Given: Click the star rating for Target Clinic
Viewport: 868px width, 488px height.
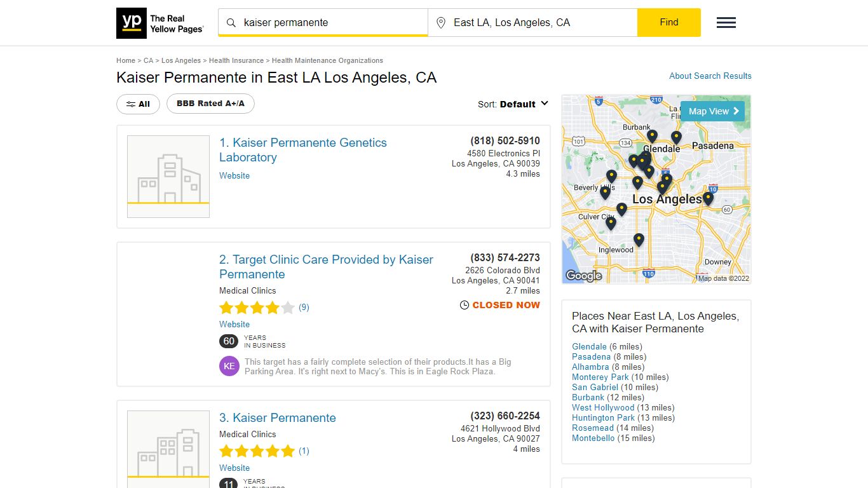Looking at the screenshot, I should coord(257,308).
